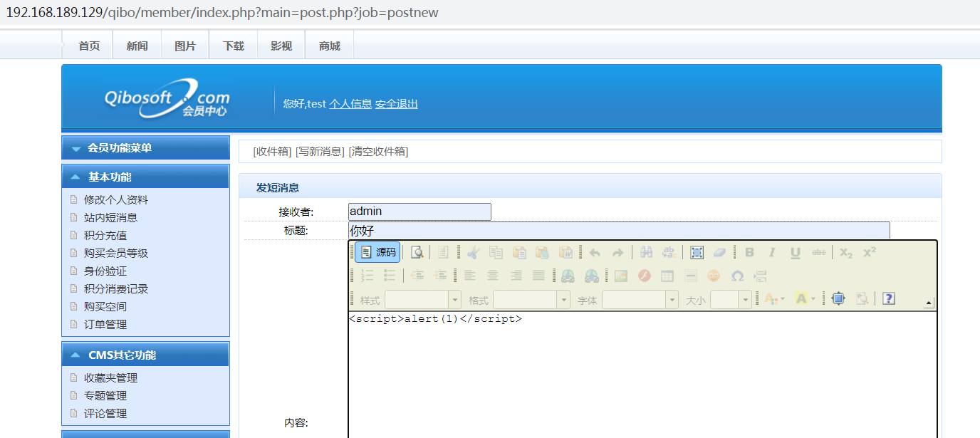Open the 字体 font dropdown
The width and height of the screenshot is (980, 438).
[640, 300]
